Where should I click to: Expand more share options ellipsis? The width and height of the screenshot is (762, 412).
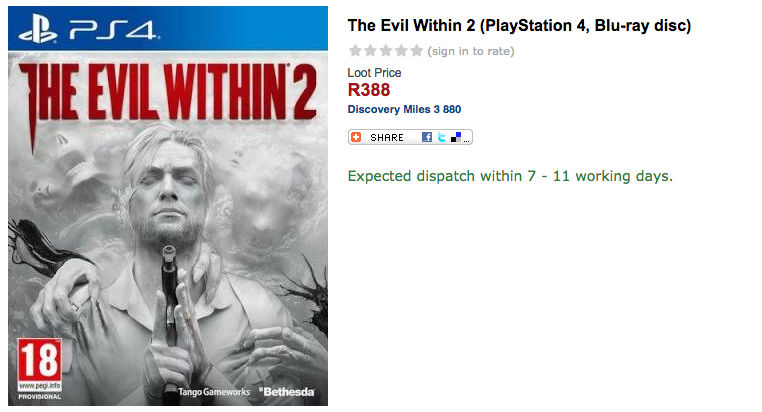466,138
